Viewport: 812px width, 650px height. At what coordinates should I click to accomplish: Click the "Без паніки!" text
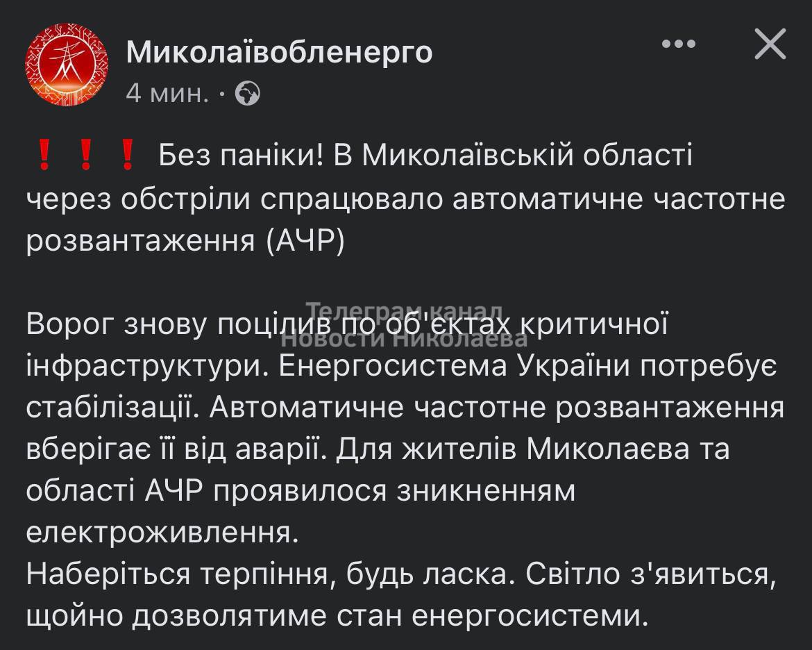(x=242, y=156)
